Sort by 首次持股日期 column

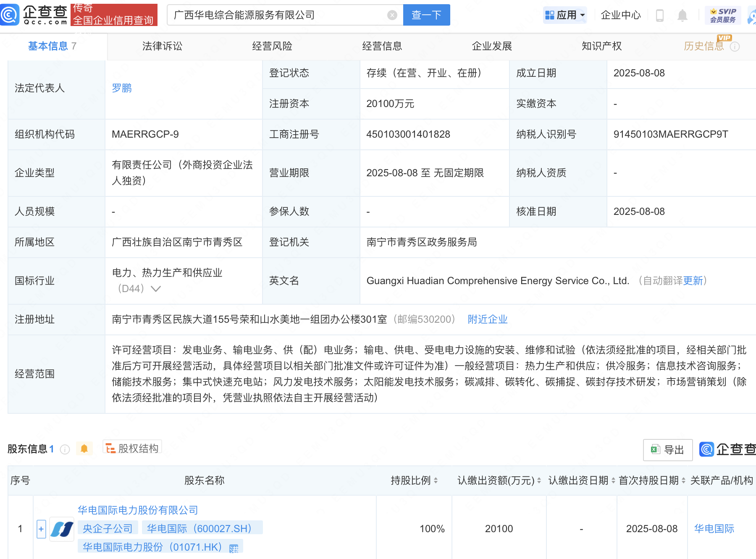683,481
